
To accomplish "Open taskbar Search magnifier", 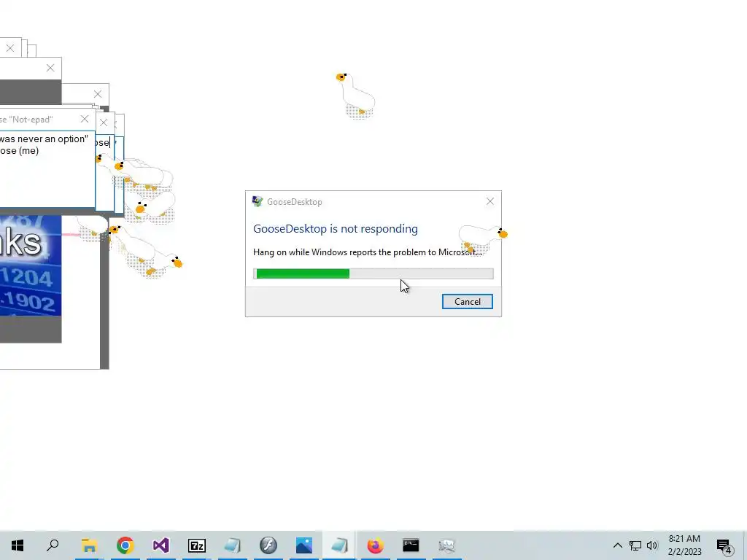I will click(53, 545).
